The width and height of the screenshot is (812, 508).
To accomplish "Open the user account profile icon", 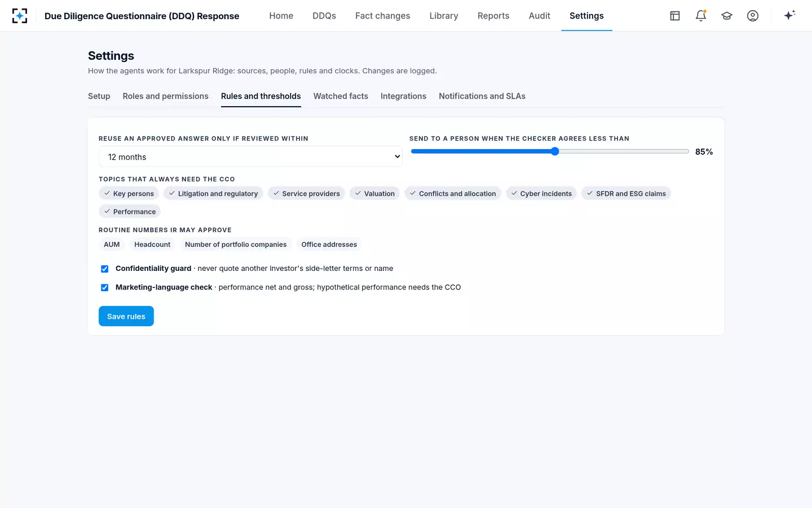I will point(753,16).
